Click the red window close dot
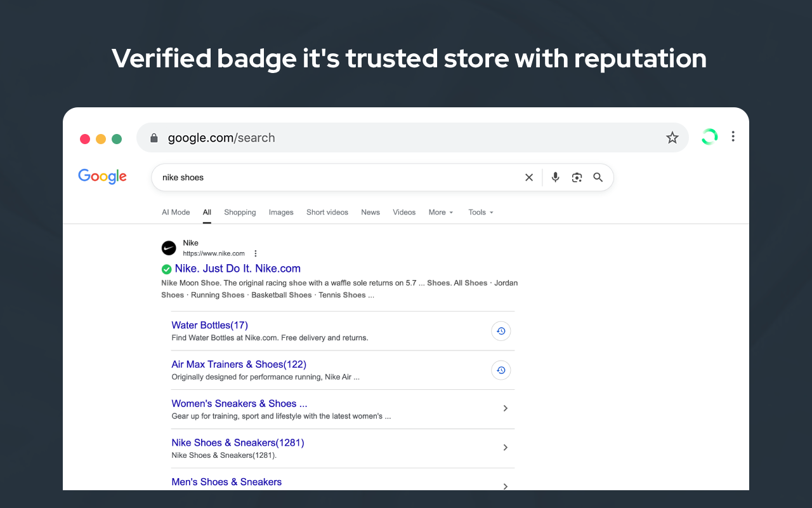 (85, 139)
